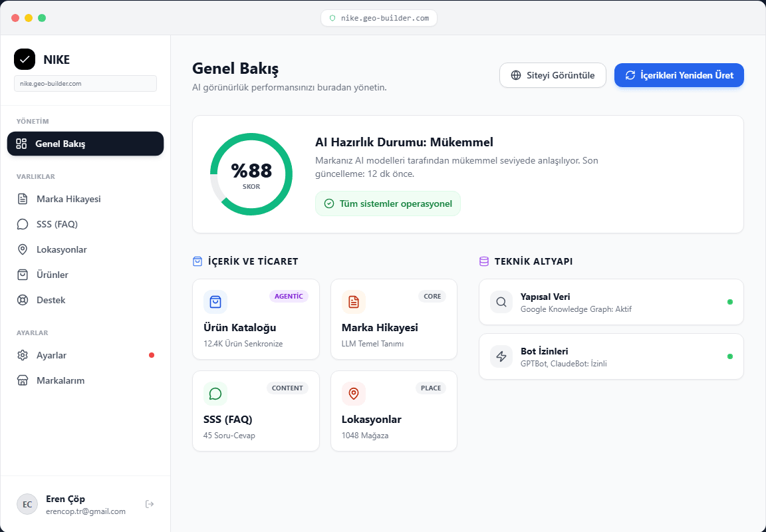Viewport: 766px width, 532px height.
Task: Click the NIKE checkmark logo icon
Action: click(x=25, y=60)
